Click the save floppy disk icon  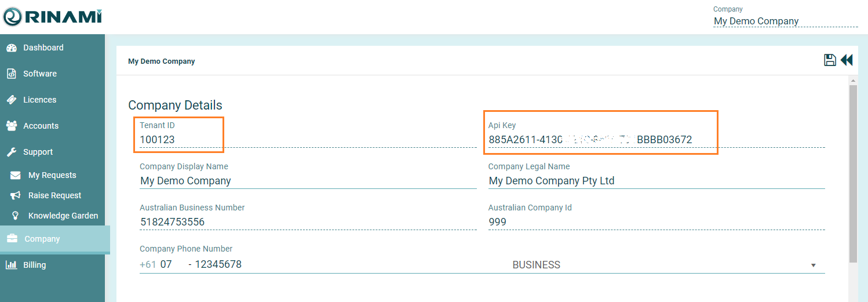click(830, 60)
